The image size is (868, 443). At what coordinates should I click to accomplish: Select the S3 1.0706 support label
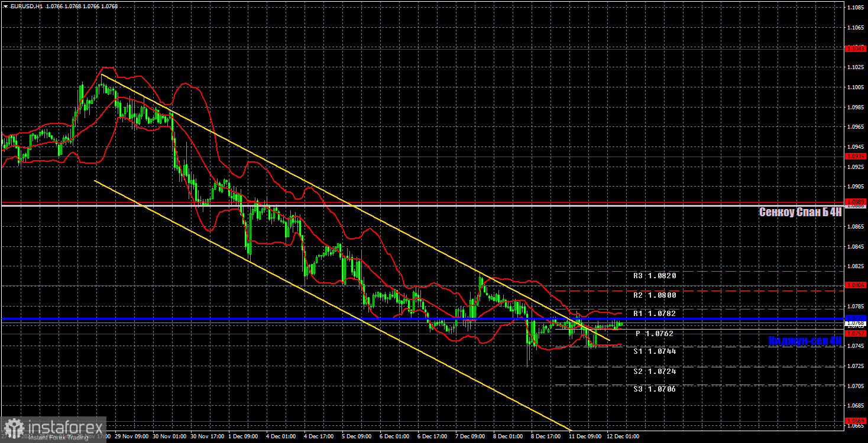pyautogui.click(x=655, y=389)
